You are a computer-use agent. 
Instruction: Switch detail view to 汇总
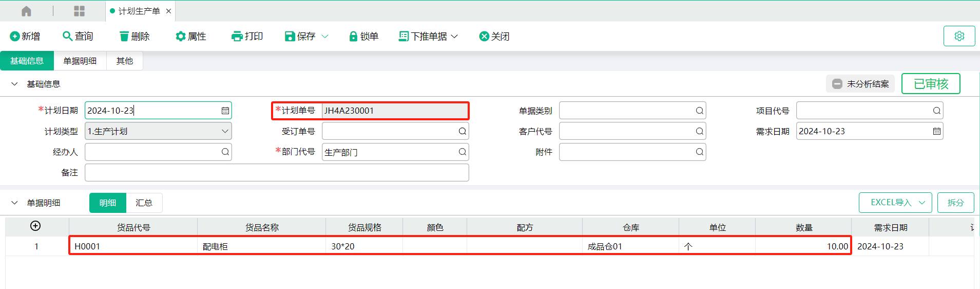click(x=144, y=203)
